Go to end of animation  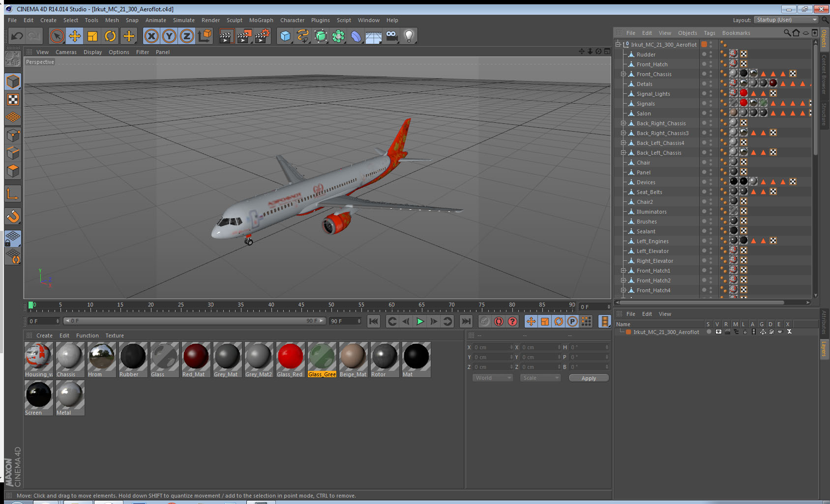coord(466,321)
